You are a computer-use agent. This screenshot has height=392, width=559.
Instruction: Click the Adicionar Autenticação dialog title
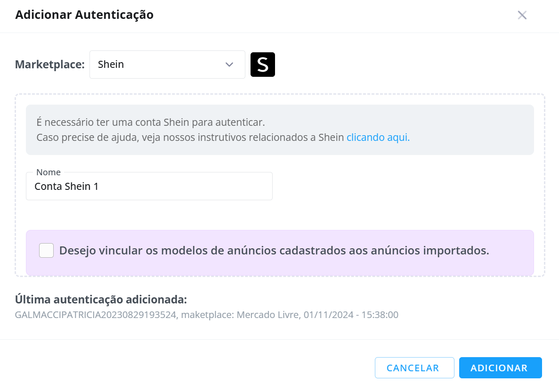click(x=84, y=15)
